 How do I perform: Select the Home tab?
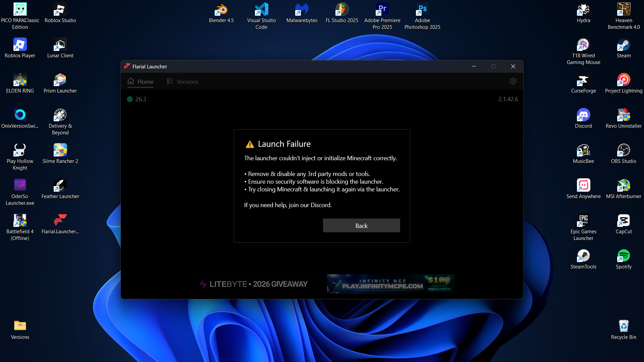point(141,81)
